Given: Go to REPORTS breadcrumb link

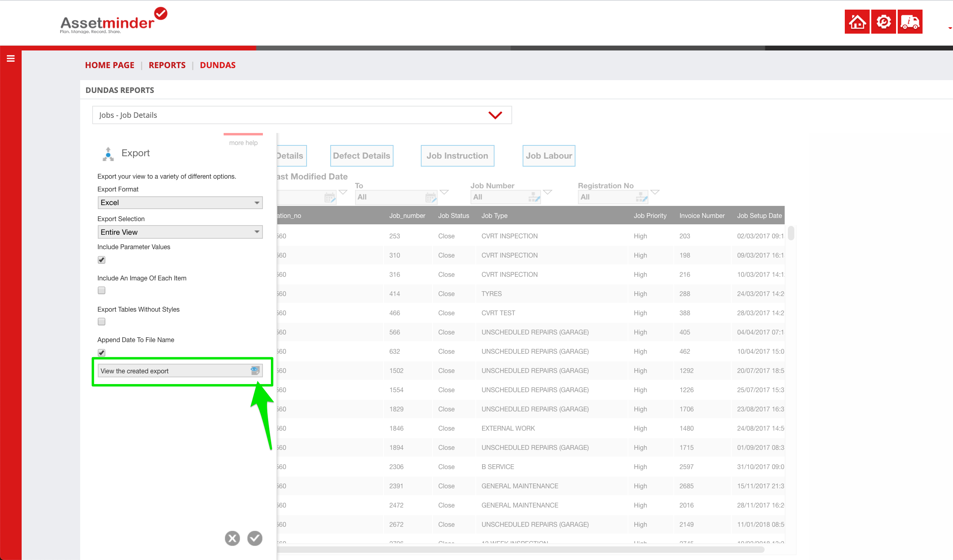Looking at the screenshot, I should 167,65.
